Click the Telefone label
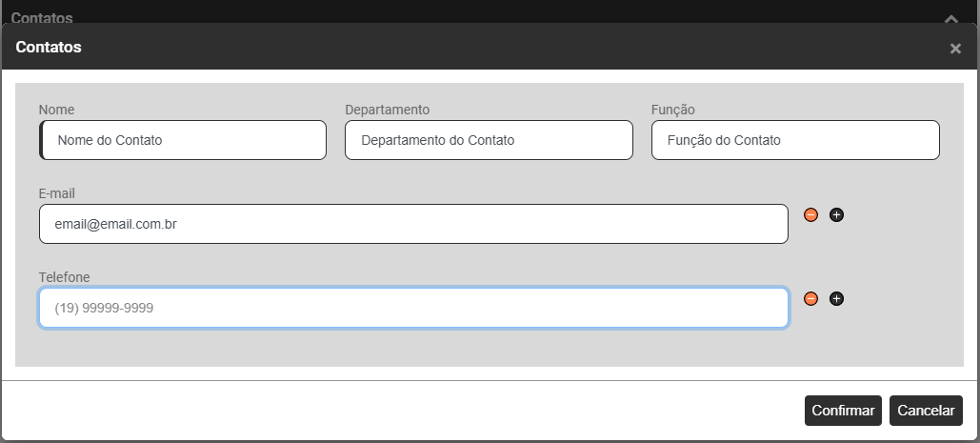The width and height of the screenshot is (980, 443). (64, 277)
